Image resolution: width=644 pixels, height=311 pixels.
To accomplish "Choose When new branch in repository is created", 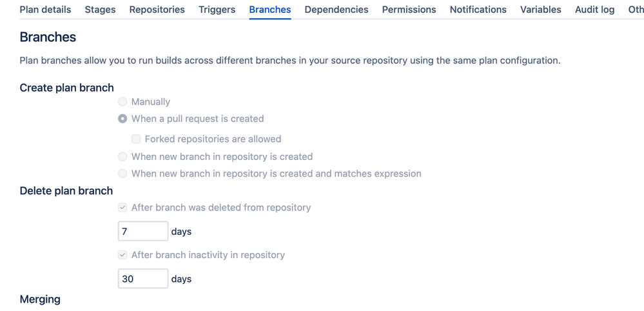I will point(122,157).
